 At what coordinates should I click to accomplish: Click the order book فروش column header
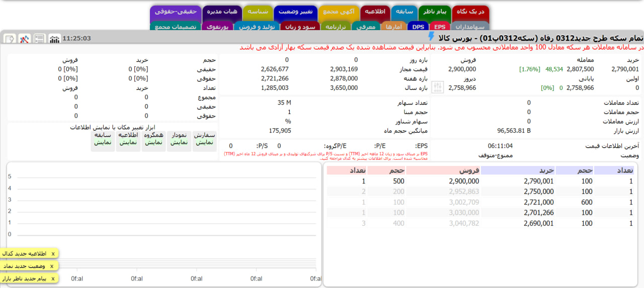click(442, 170)
